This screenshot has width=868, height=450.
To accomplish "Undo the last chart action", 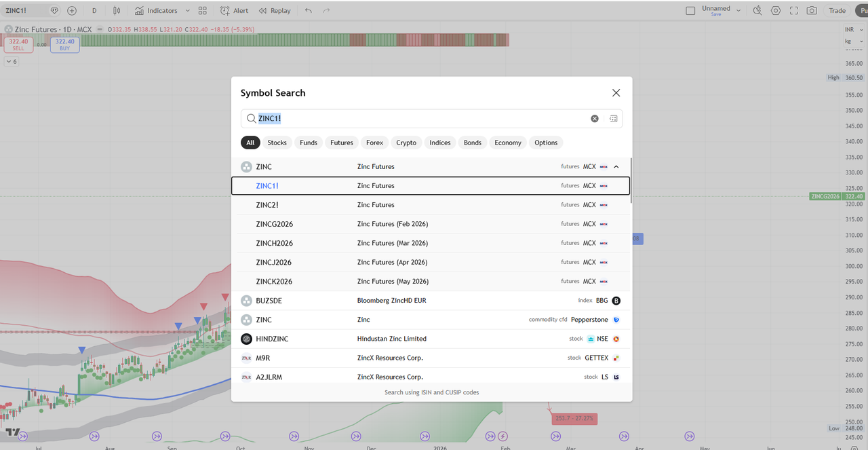I will tap(309, 10).
